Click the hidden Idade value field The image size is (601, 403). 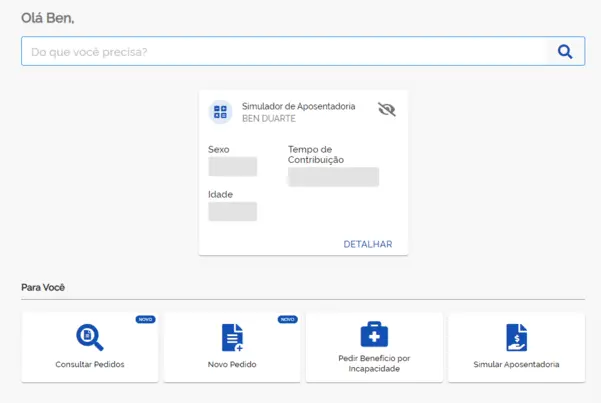(233, 211)
